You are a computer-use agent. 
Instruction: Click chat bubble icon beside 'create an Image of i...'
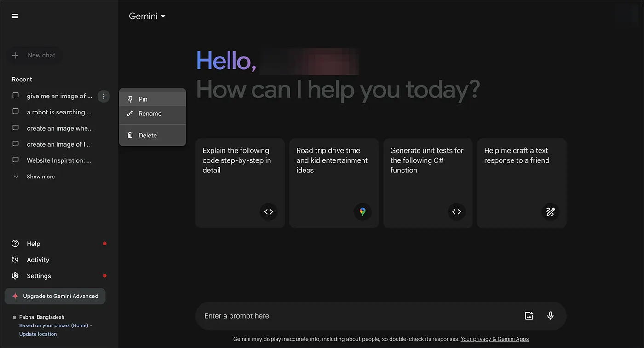(x=16, y=144)
